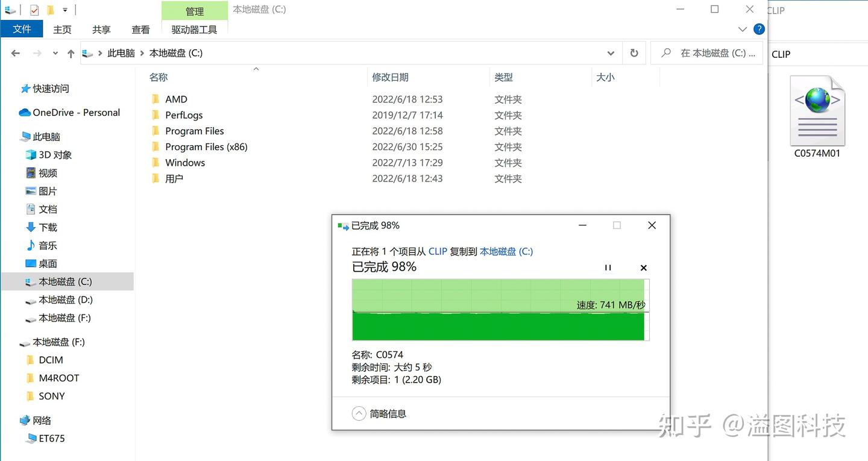Screen dimensions: 868x461
Task: Click the Help question mark icon
Action: [x=759, y=28]
